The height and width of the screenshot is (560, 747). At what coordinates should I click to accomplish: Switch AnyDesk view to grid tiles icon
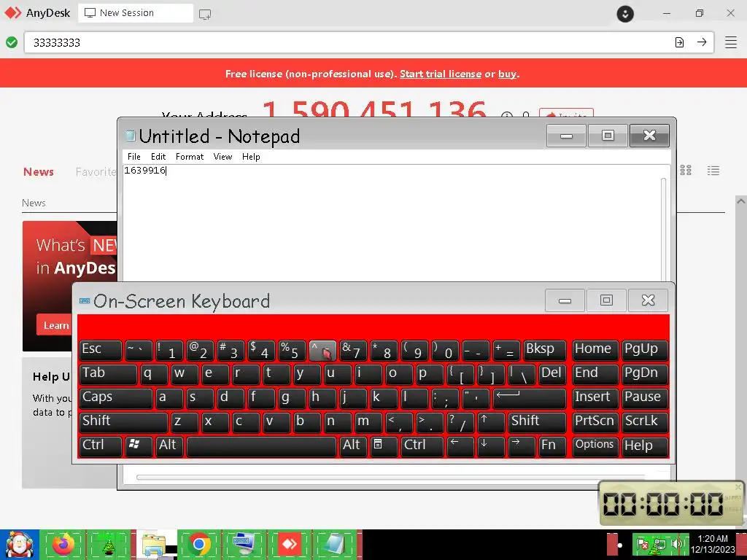click(x=686, y=170)
